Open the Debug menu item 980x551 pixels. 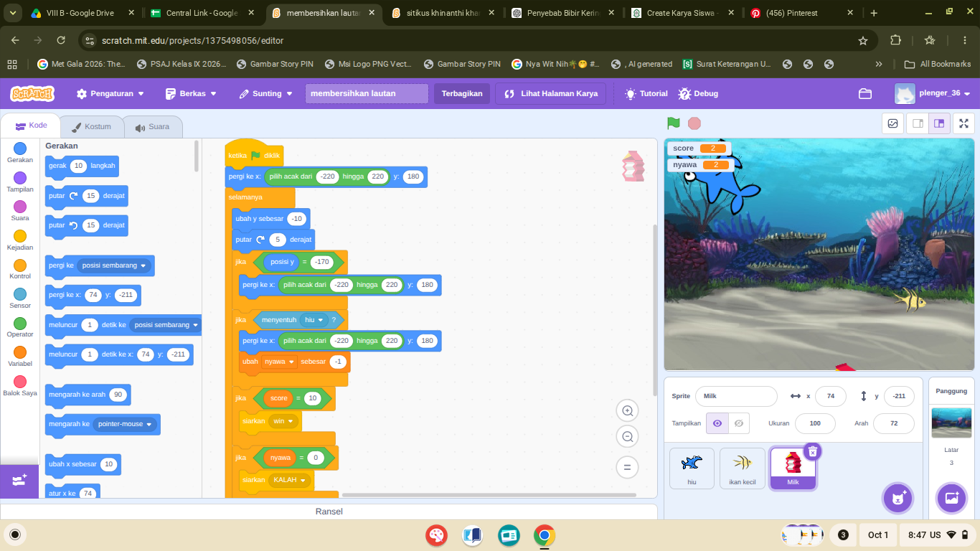click(x=698, y=94)
